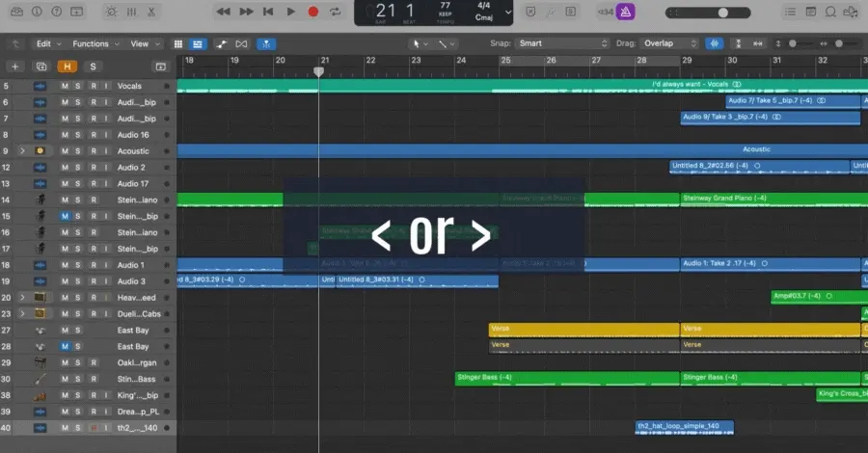Select the Oakl...rgan track

pyautogui.click(x=88, y=362)
